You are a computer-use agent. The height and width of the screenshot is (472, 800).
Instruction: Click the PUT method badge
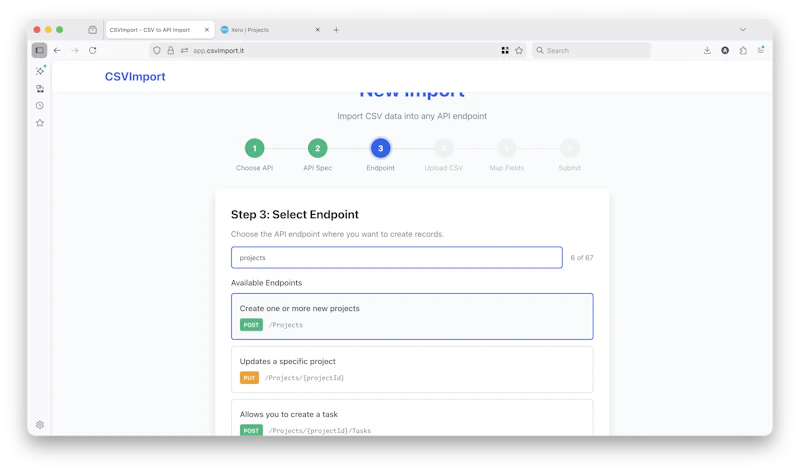[249, 378]
